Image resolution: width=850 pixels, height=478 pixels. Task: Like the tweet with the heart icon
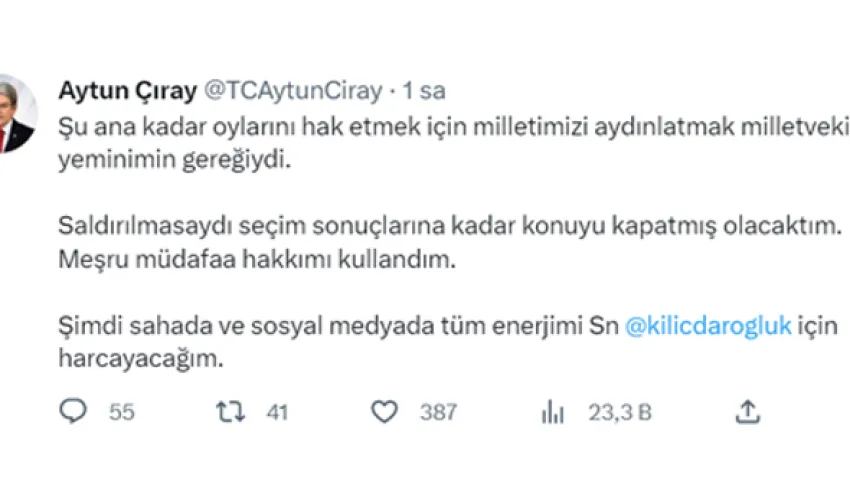click(x=385, y=411)
